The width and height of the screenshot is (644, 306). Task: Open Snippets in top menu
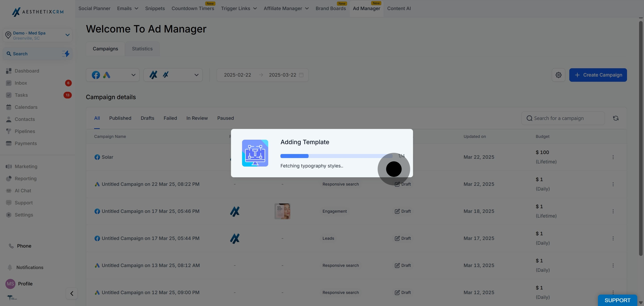tap(155, 9)
